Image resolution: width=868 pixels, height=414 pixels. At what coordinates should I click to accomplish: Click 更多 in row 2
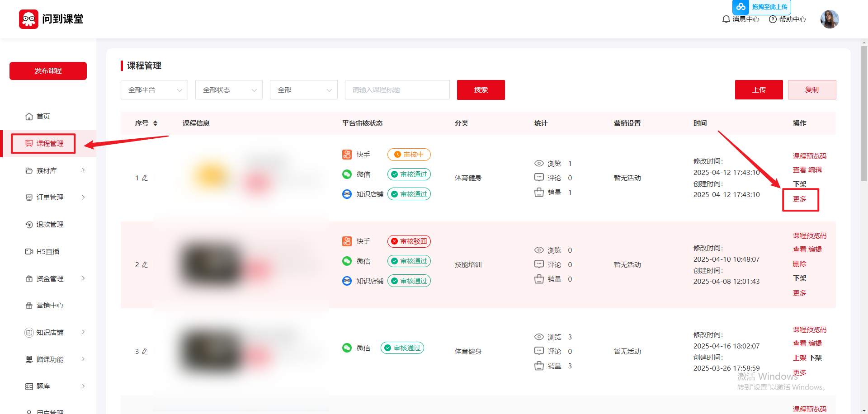pos(799,293)
